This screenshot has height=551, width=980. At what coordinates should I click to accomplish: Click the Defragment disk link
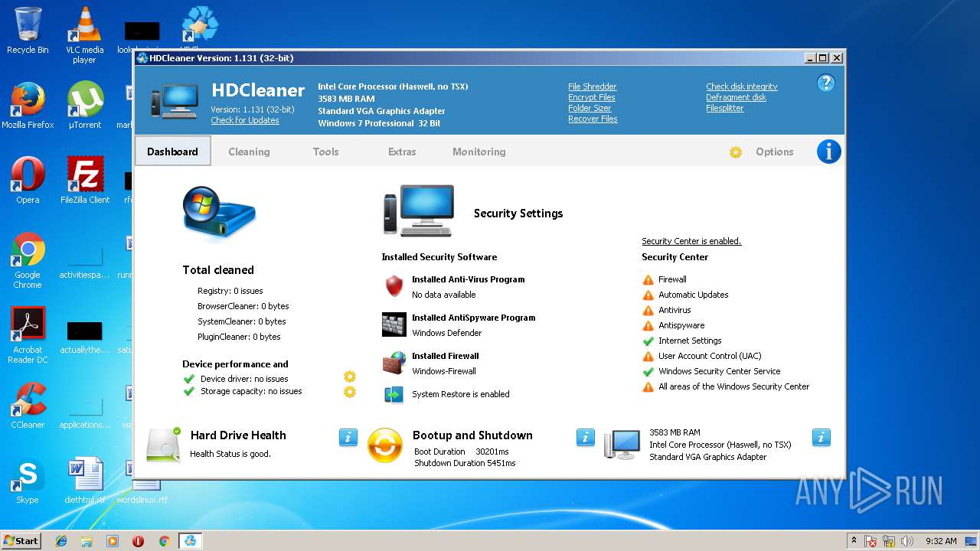point(736,98)
